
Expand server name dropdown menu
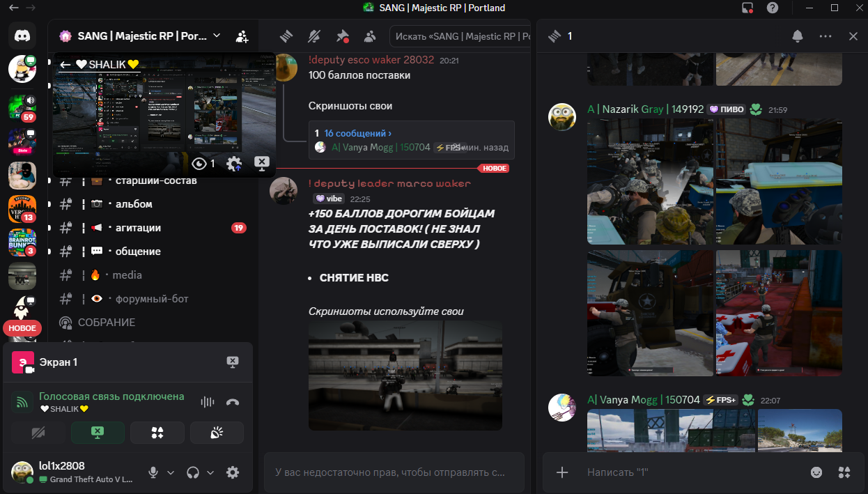tap(217, 36)
